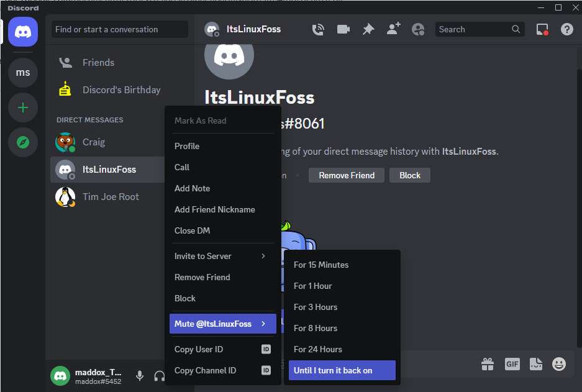The height and width of the screenshot is (392, 582).
Task: Start a video call icon
Action: pyautogui.click(x=343, y=29)
